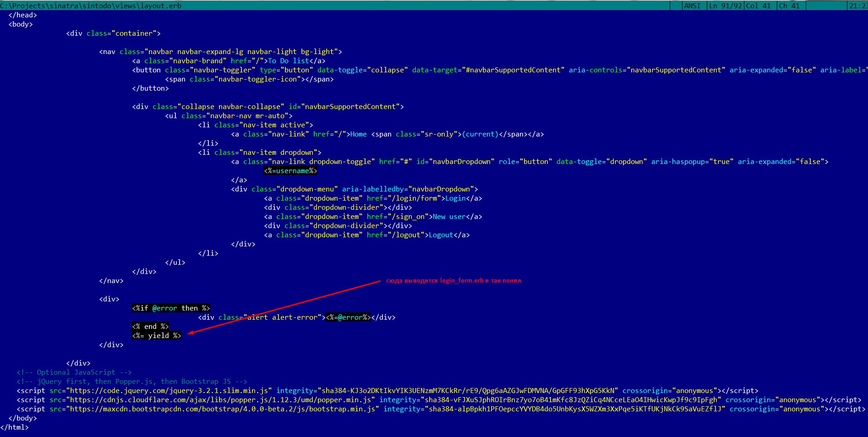The height and width of the screenshot is (437, 868).
Task: Click the "alert alert-error" class value
Action: [282, 317]
